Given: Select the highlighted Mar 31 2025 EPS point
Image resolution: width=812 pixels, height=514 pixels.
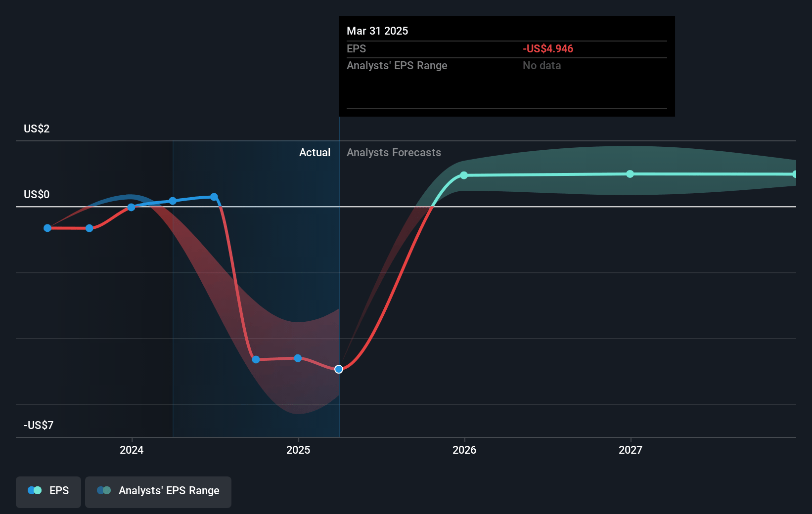Looking at the screenshot, I should coord(339,369).
